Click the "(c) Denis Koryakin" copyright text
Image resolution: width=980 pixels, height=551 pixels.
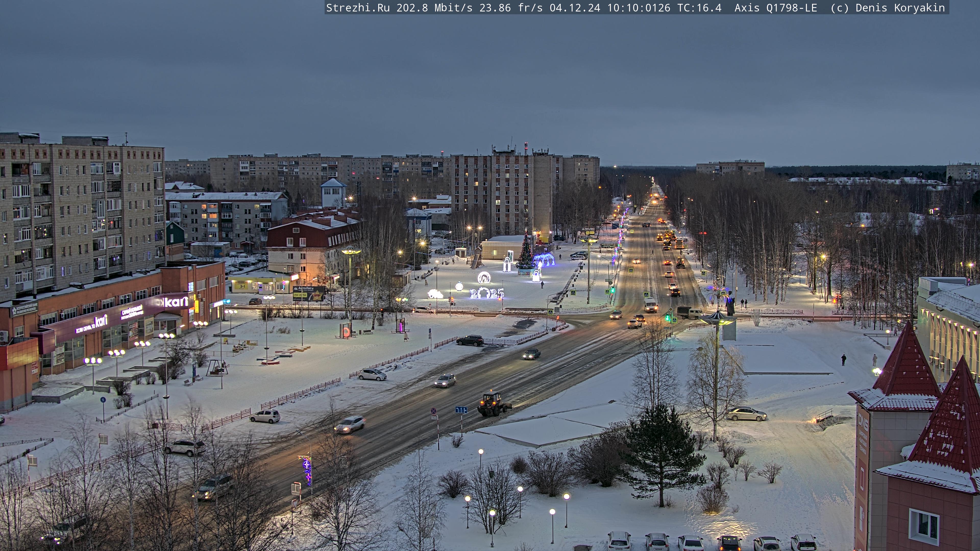click(x=888, y=8)
